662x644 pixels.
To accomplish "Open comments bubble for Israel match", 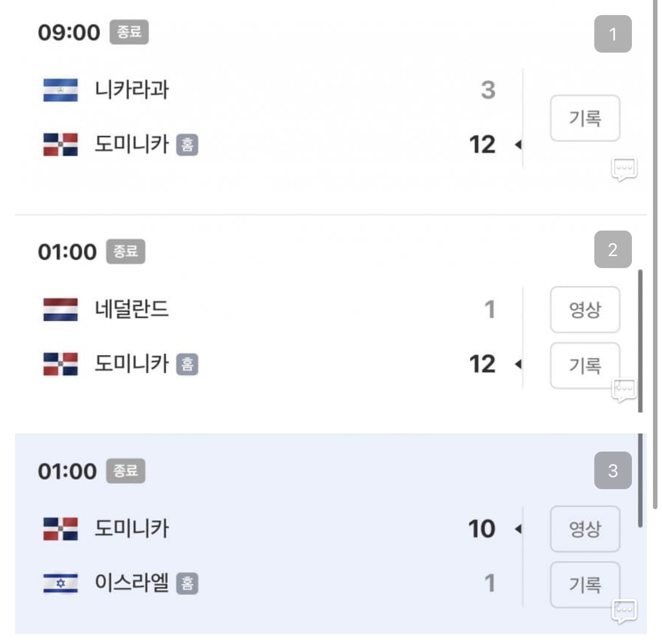I will [x=624, y=610].
